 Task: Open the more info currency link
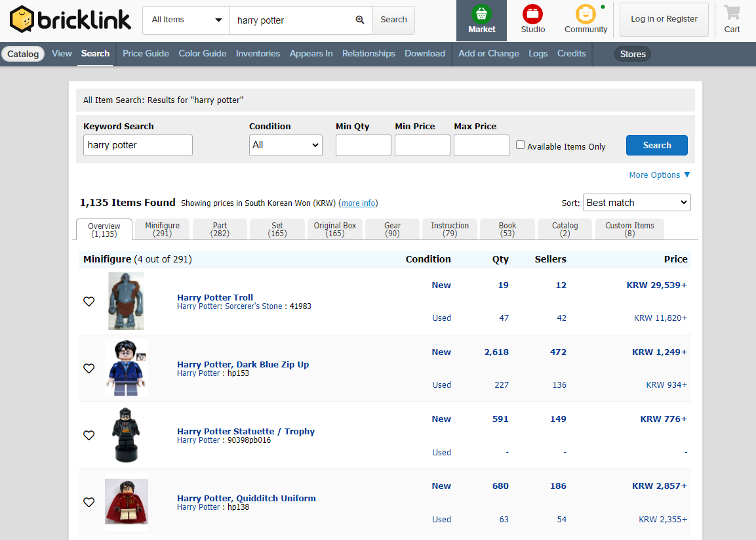358,203
